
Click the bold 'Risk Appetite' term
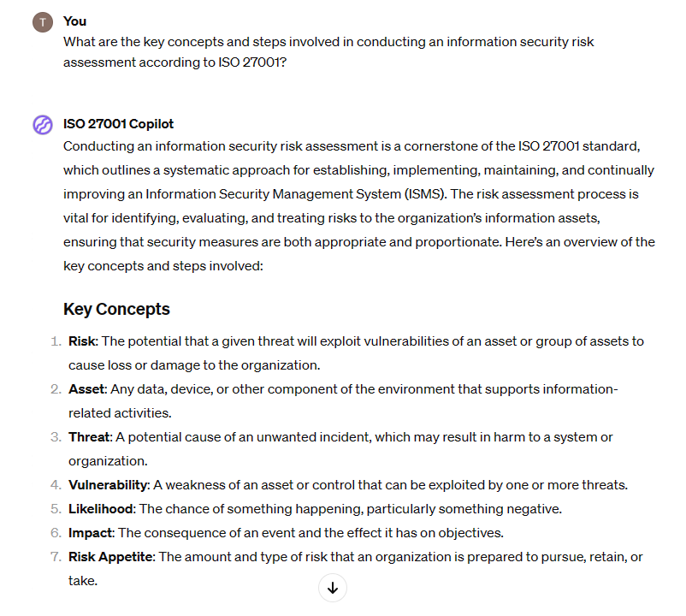coord(110,557)
